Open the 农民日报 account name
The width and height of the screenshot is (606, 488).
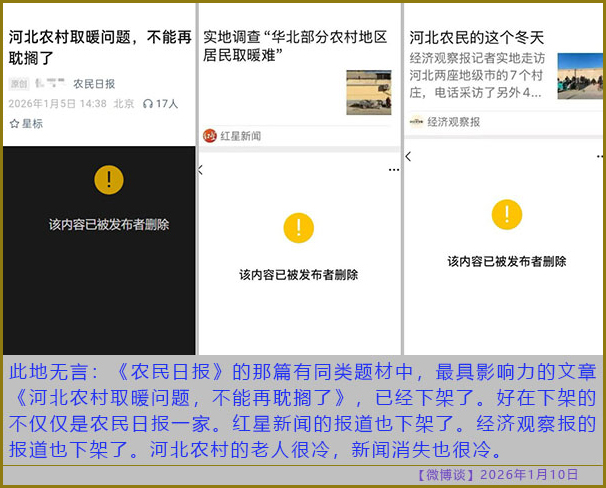[94, 84]
